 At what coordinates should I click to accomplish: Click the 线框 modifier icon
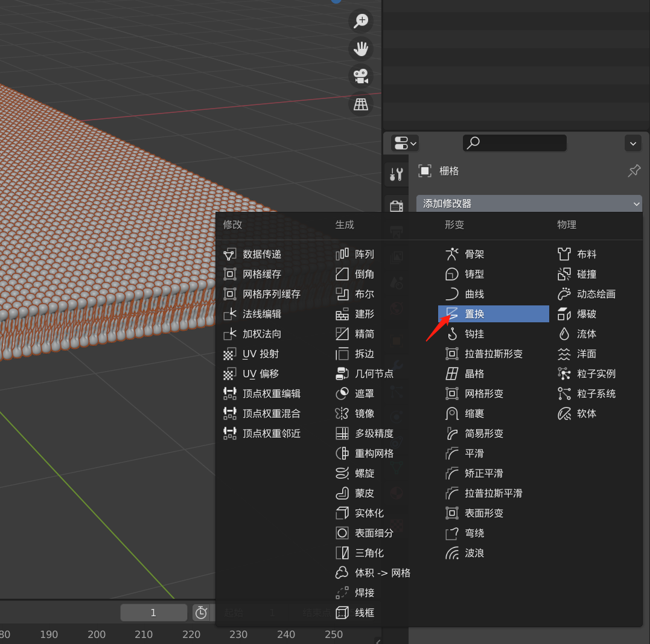point(342,613)
